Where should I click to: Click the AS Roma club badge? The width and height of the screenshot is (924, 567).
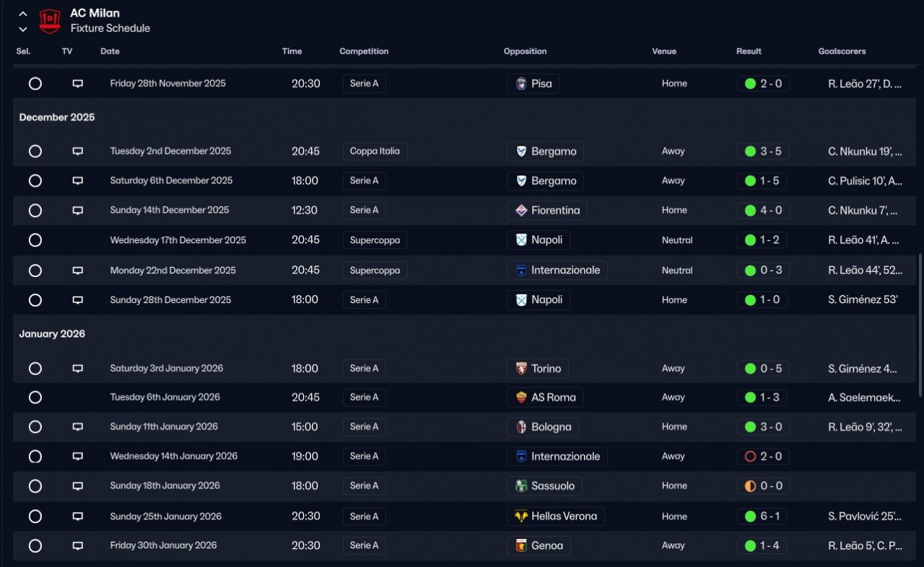coord(521,397)
